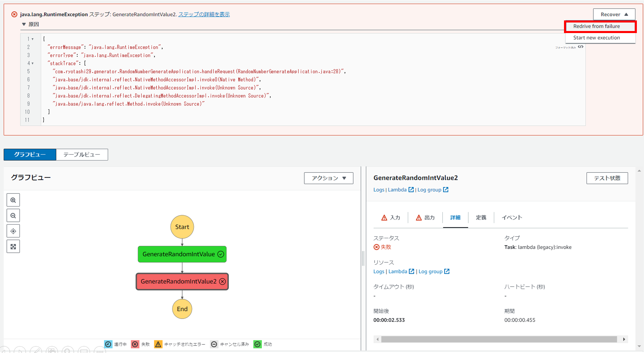Open Log group external link icon under リソース
Viewport: 644px width, 353px height.
click(447, 272)
